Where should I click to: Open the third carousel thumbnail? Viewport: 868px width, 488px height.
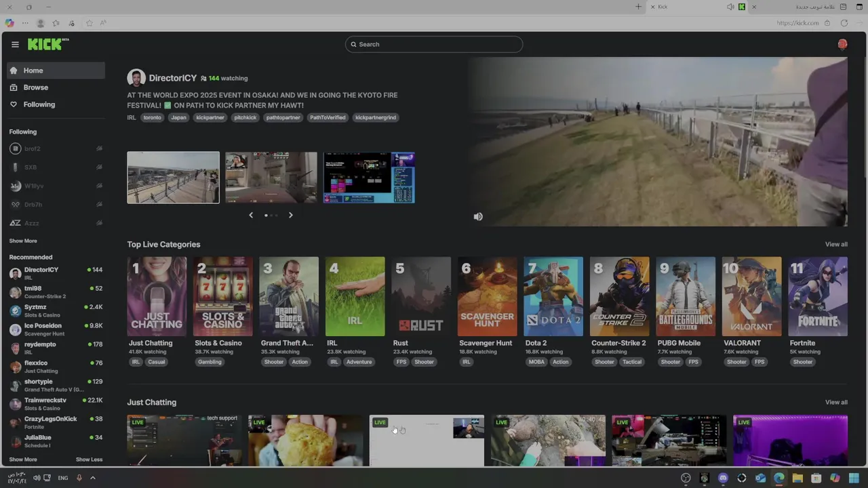point(369,178)
